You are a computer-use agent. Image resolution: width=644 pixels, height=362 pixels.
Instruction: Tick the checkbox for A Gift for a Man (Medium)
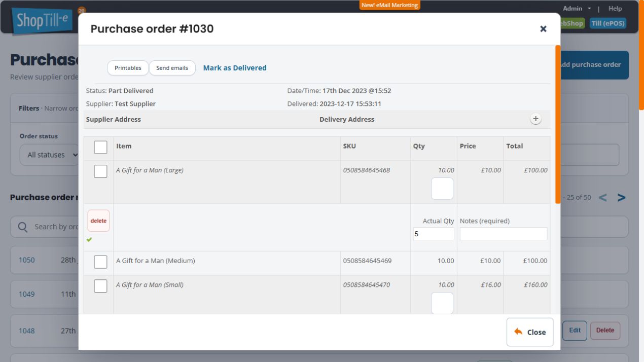[x=100, y=262]
